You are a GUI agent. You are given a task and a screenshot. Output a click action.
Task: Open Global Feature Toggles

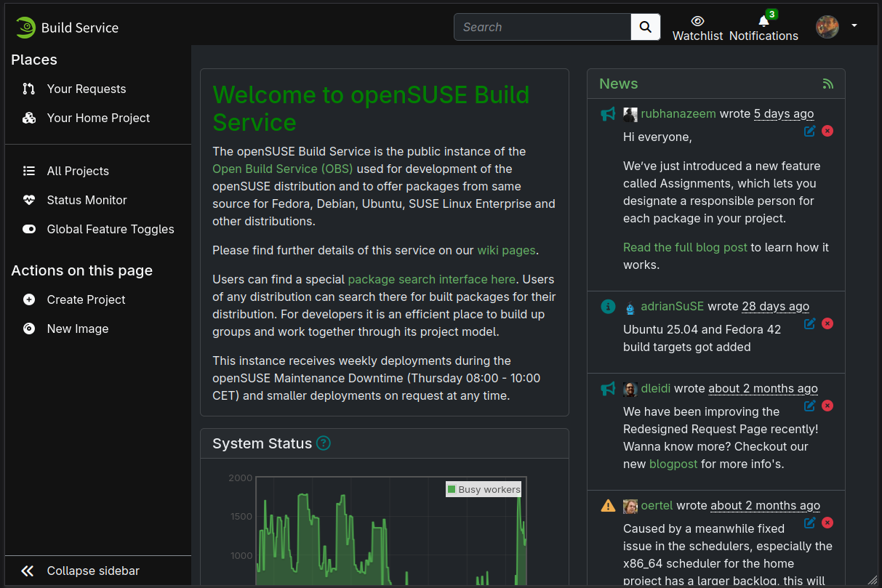click(110, 229)
